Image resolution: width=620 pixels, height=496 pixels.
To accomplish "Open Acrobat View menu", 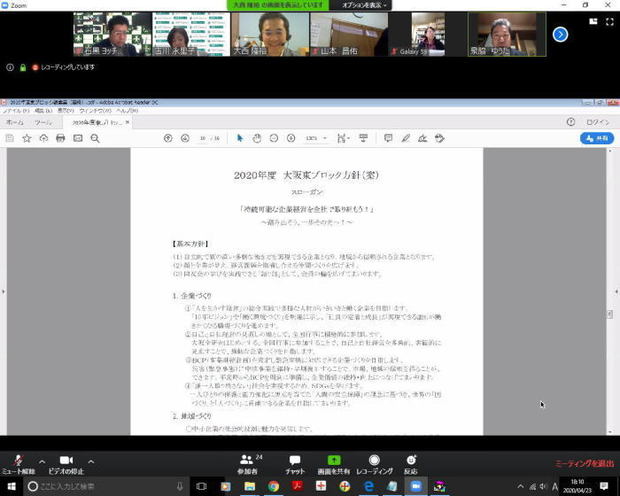I will [66, 111].
